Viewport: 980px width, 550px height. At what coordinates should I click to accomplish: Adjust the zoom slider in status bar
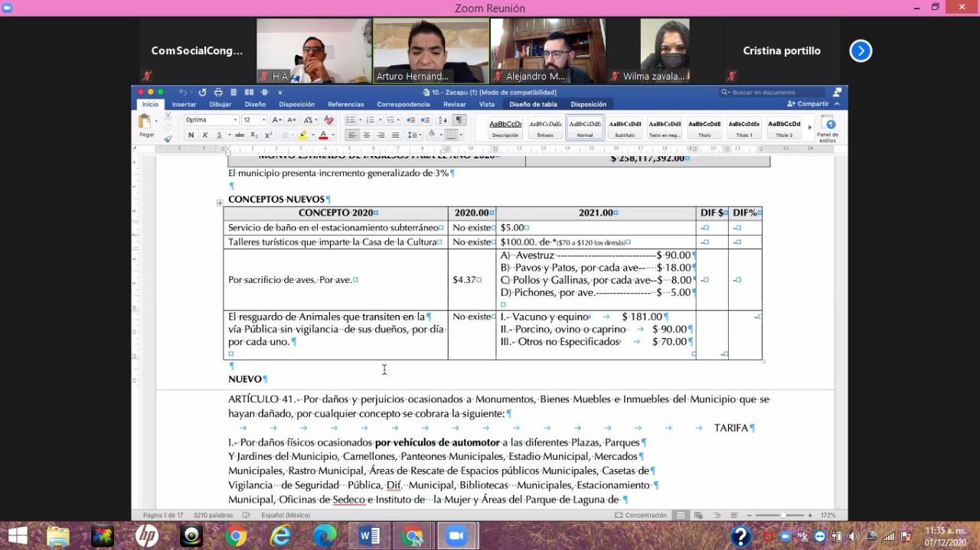[x=782, y=516]
